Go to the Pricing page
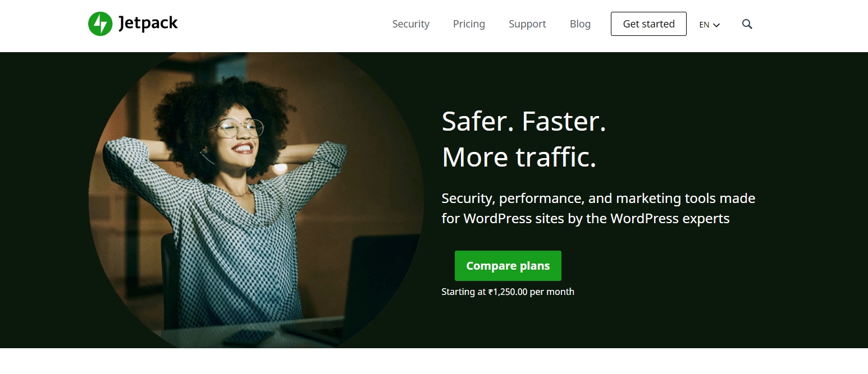This screenshot has width=868, height=374. [x=469, y=24]
